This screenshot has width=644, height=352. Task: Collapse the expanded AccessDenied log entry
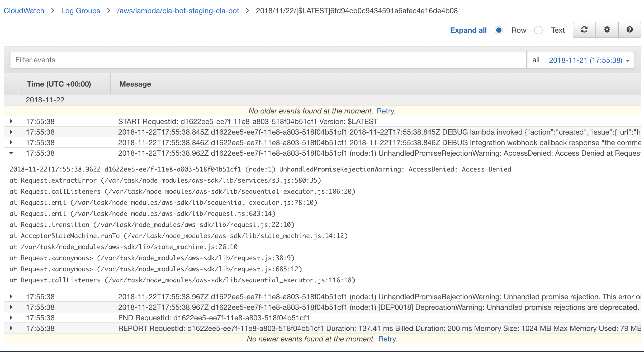[x=11, y=153]
